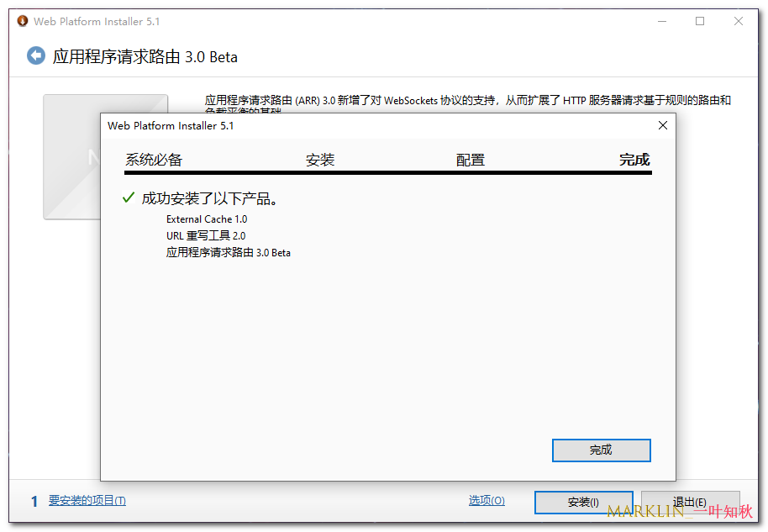Click the 安装(I) install button
The width and height of the screenshot is (768, 532).
point(583,502)
